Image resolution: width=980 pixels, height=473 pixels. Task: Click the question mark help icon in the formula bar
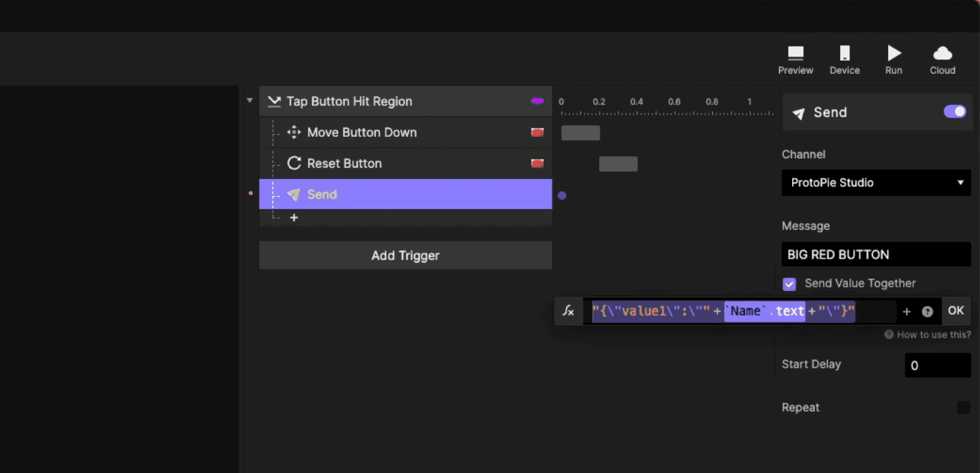927,312
